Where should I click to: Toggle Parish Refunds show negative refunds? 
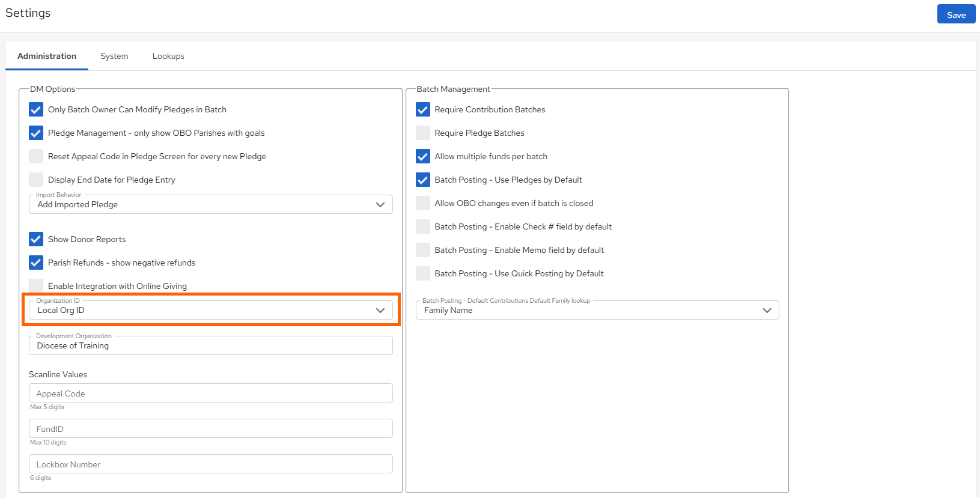point(36,263)
